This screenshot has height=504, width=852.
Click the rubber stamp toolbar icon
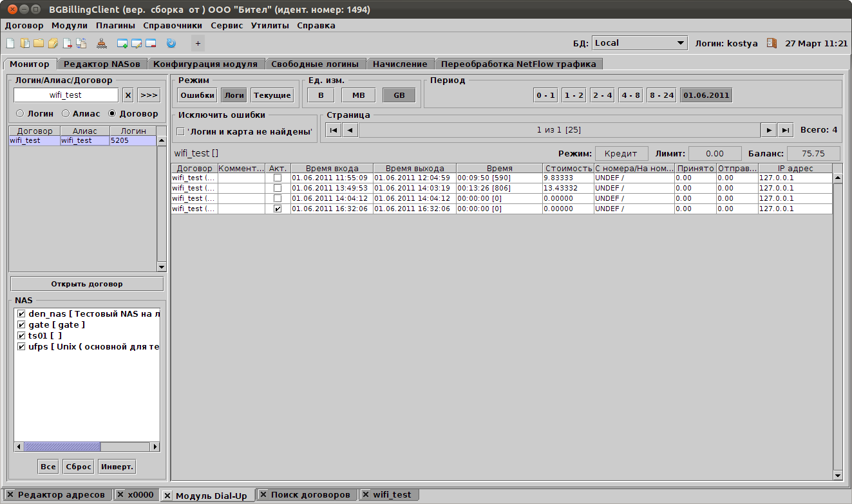(x=102, y=44)
